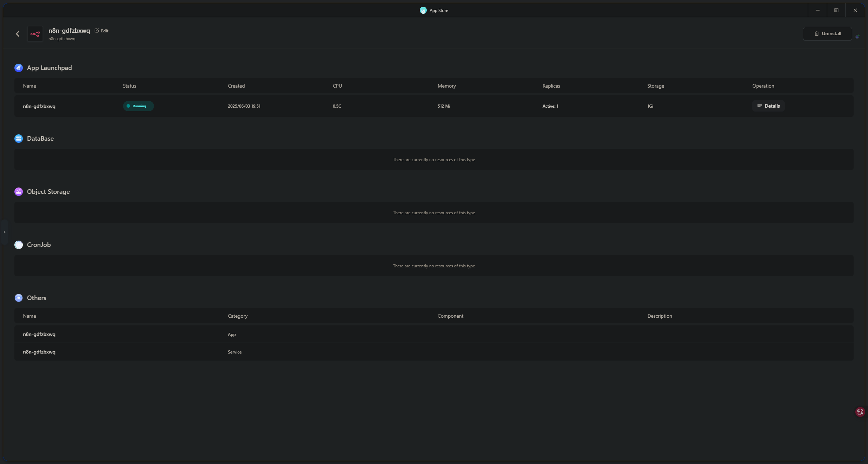
Task: Click the Category column header in Others
Action: point(238,316)
